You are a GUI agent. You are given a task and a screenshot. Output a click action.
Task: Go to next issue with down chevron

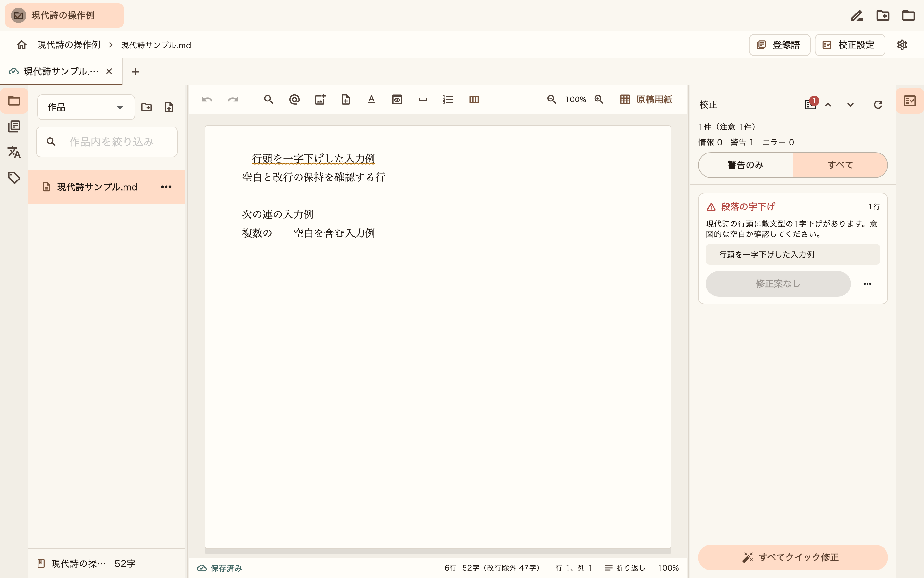coord(850,105)
